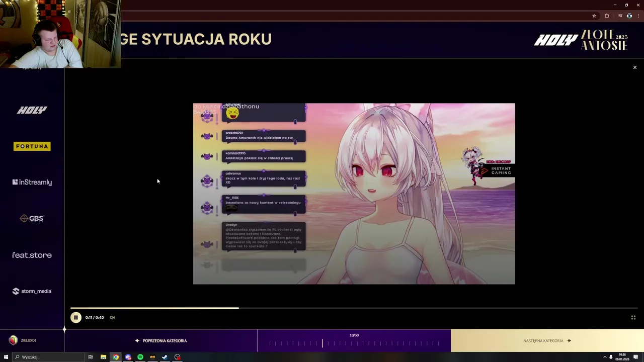Open the orange mask taskbar app
Viewport: 644px width, 362px height.
(152, 357)
